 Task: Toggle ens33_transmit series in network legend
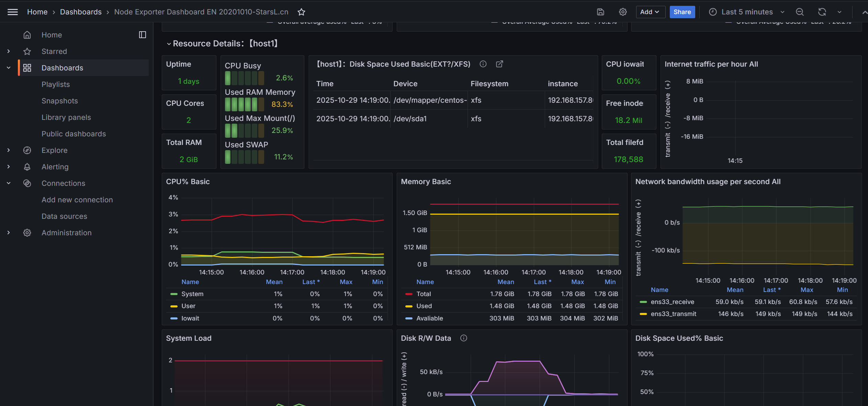pos(673,314)
